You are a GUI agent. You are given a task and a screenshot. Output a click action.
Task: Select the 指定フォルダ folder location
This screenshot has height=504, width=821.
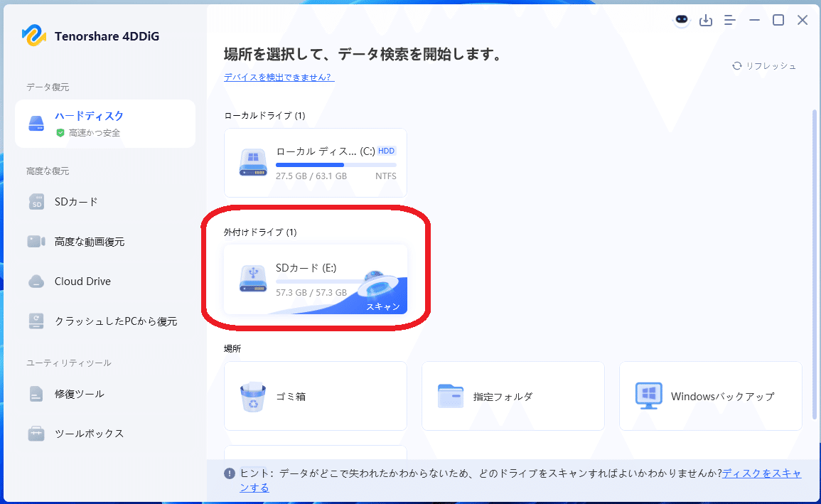point(513,396)
